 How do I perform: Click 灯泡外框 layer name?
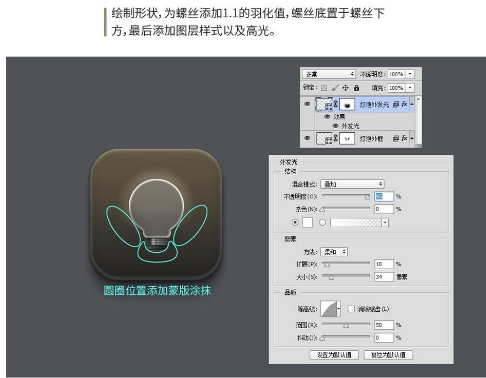pyautogui.click(x=371, y=138)
